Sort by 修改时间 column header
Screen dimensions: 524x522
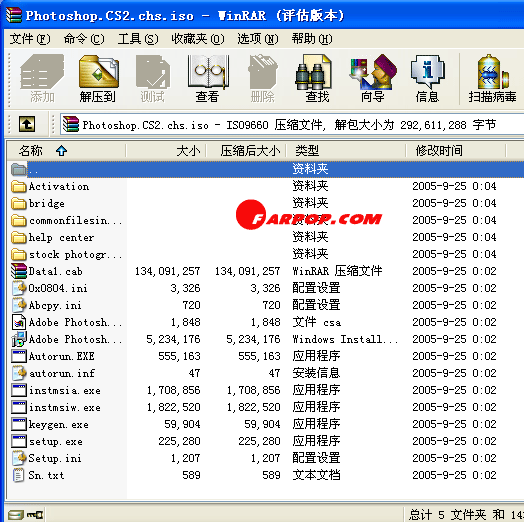pos(456,151)
